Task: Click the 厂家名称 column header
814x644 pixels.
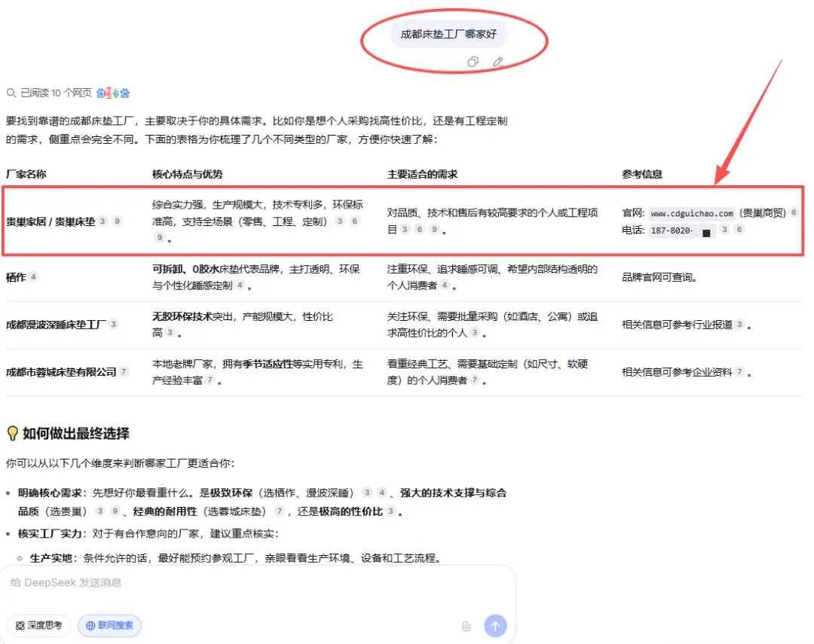Action: tap(26, 174)
